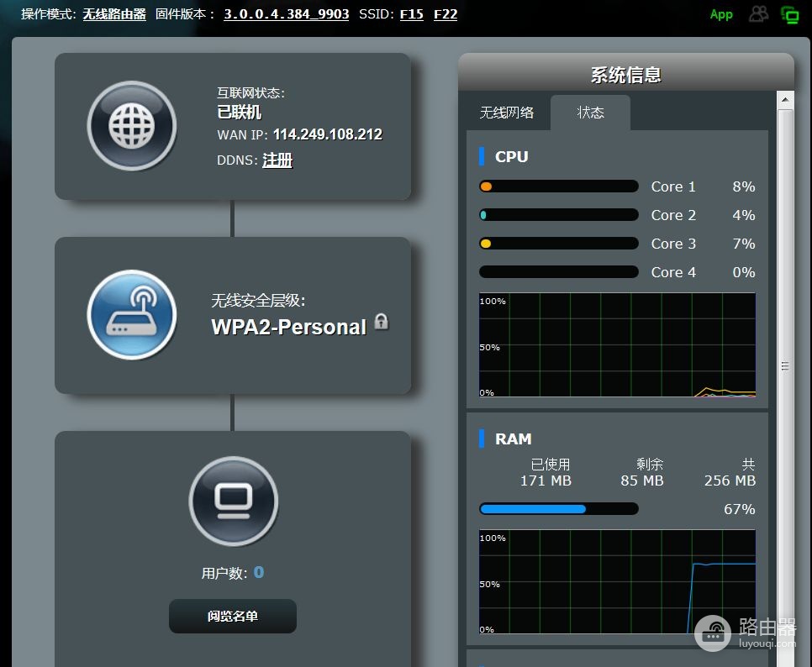This screenshot has width=812, height=667.
Task: Click the green network monitor icon
Action: 790,15
